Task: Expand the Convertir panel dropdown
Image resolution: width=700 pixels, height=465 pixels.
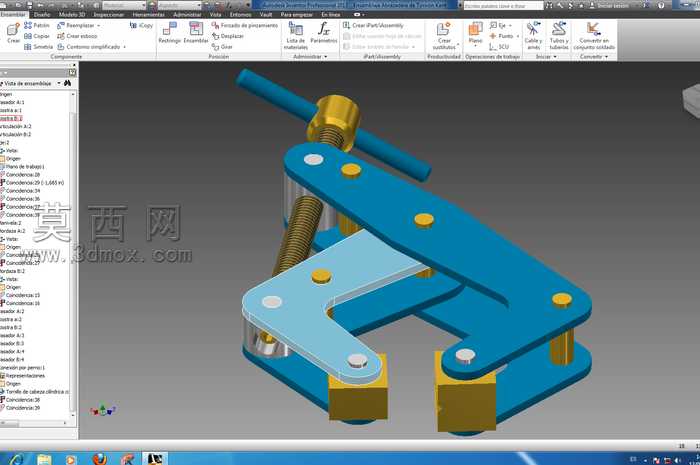Action: (606, 57)
